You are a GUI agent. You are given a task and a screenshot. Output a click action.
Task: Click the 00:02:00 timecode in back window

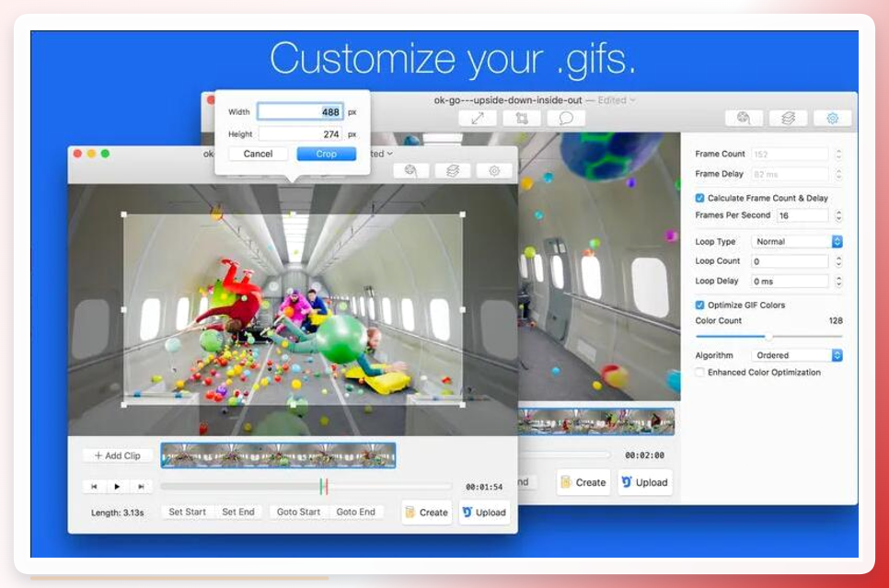(644, 455)
